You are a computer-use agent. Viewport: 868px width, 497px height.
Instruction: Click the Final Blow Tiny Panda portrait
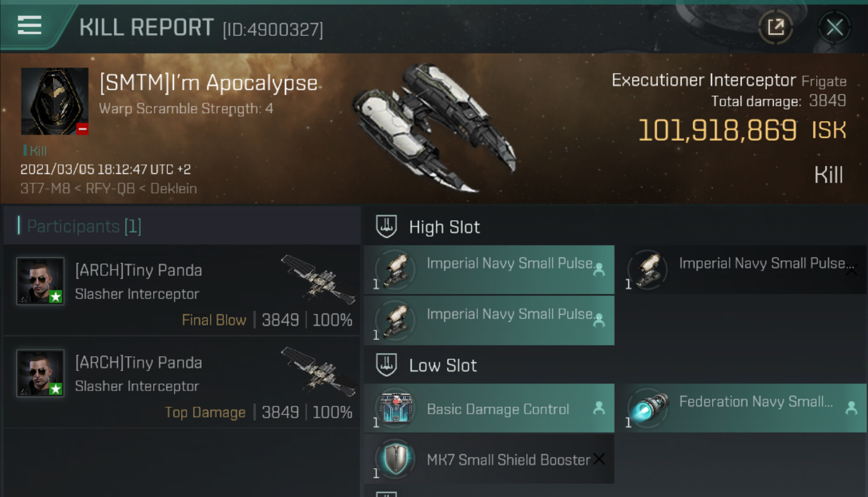(40, 281)
